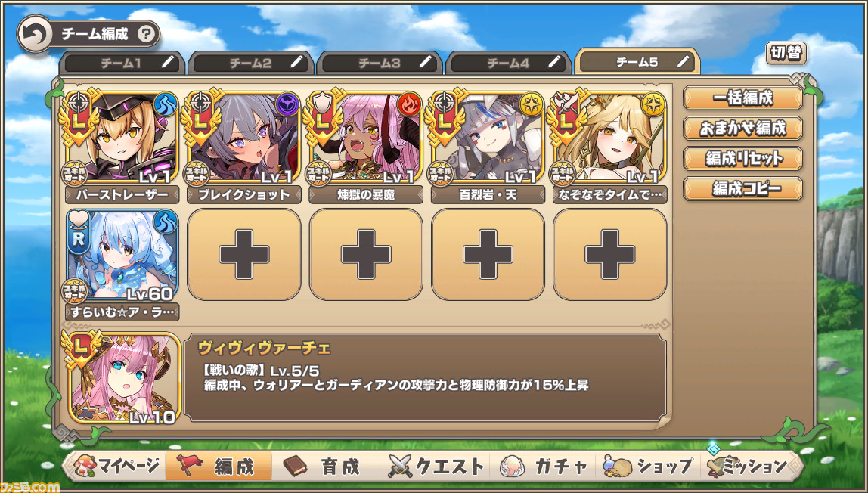Viewport: 868px width, 493px height.
Task: Open the クエスト menu item
Action: pos(436,467)
